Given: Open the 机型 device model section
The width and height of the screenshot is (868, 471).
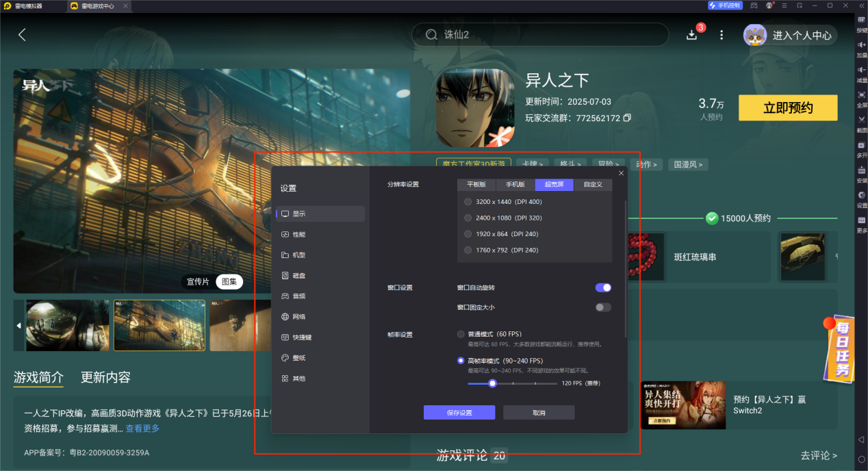Looking at the screenshot, I should pyautogui.click(x=320, y=255).
